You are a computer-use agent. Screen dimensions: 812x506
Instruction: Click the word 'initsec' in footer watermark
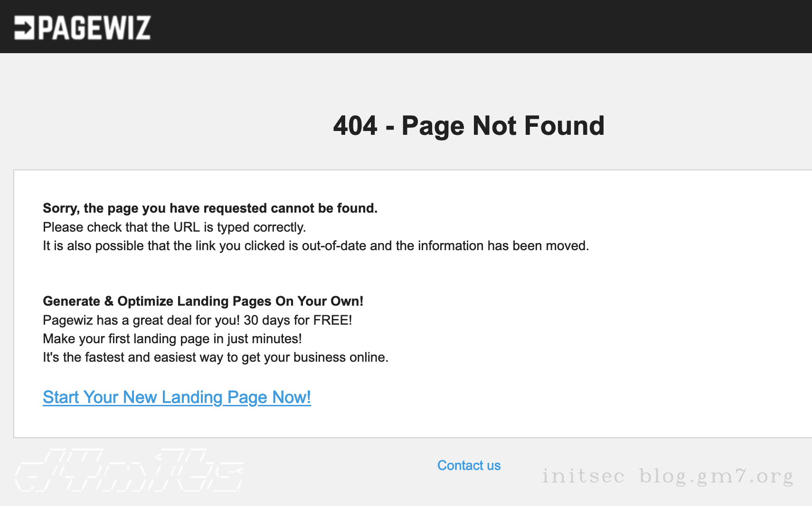[x=583, y=475]
